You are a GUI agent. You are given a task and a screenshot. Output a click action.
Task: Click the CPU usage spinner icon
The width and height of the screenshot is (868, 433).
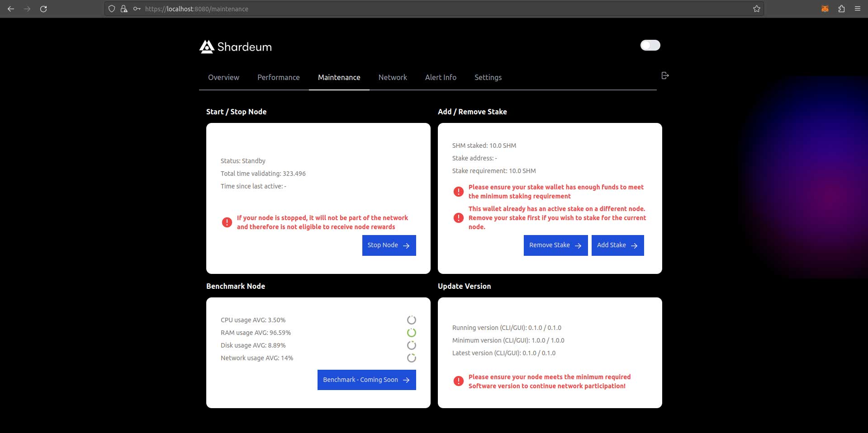point(411,320)
